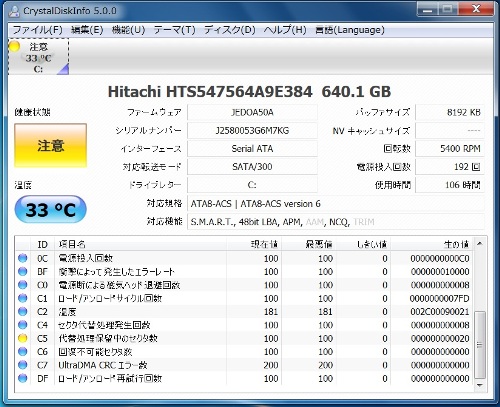The image size is (500, 407).
Task: Open the 編集(E) menu
Action: [x=87, y=30]
